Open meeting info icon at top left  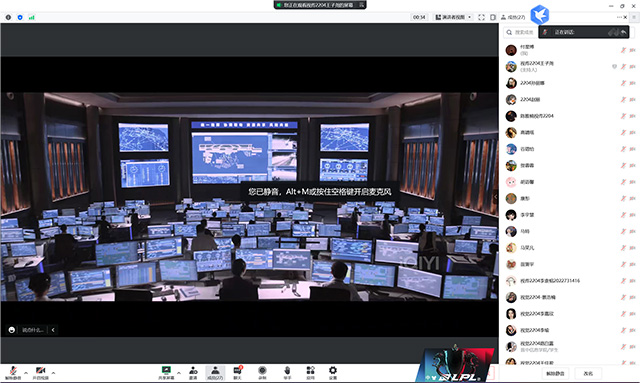pyautogui.click(x=8, y=17)
